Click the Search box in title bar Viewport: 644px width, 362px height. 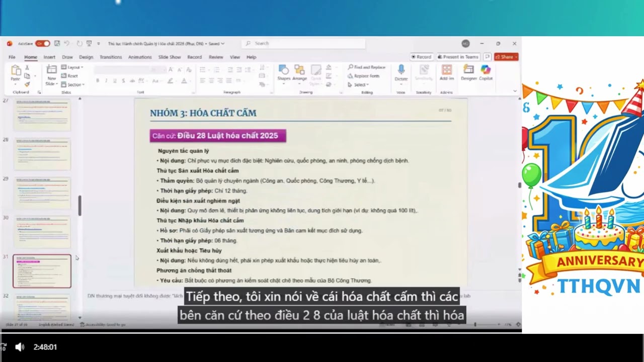click(x=303, y=44)
